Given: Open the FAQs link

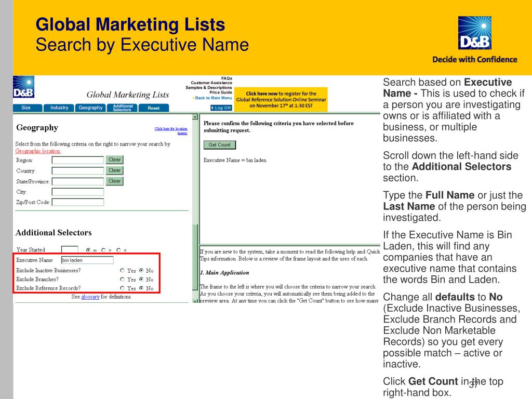Looking at the screenshot, I should click(227, 78).
